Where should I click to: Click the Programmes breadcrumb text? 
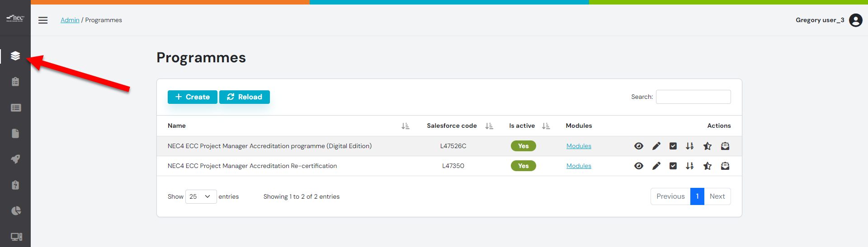coord(104,20)
